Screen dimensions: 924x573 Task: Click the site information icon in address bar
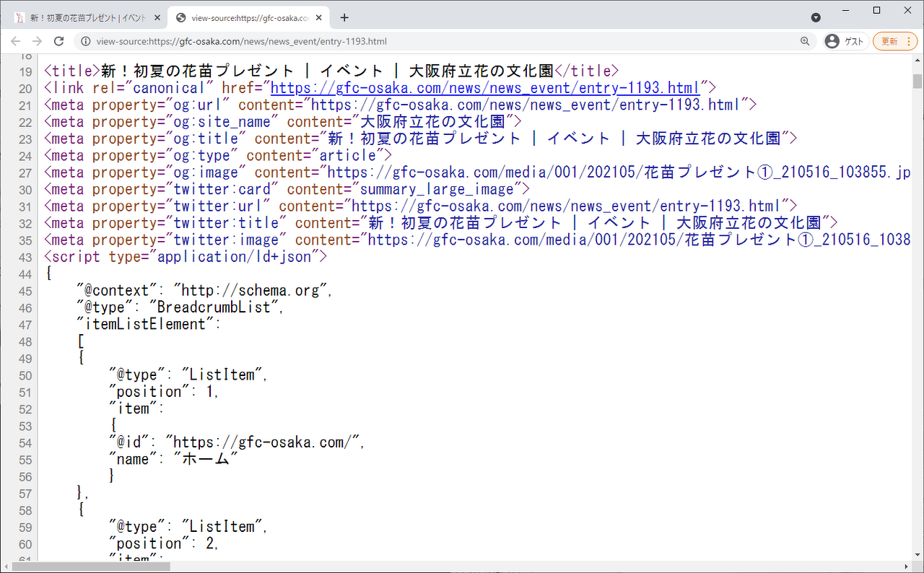85,41
